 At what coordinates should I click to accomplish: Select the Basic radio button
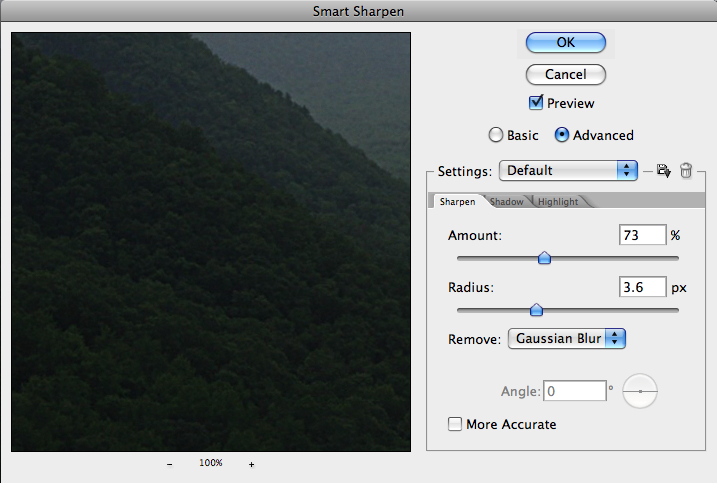coord(495,135)
